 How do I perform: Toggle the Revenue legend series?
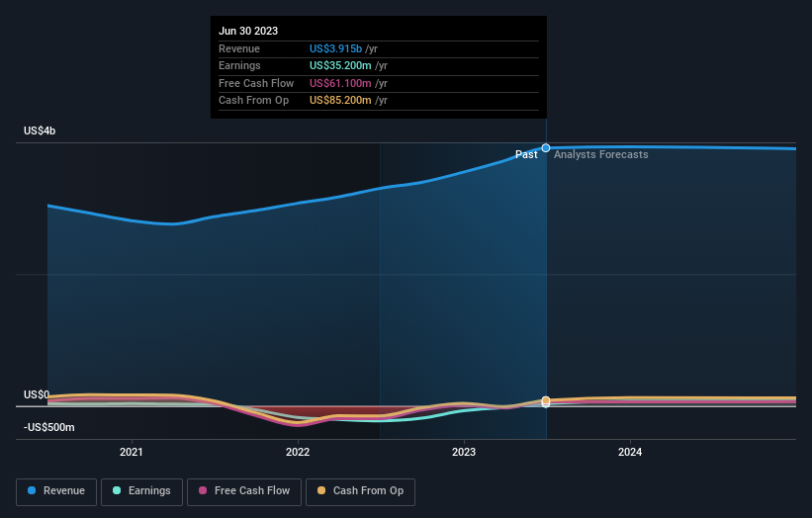[x=56, y=491]
